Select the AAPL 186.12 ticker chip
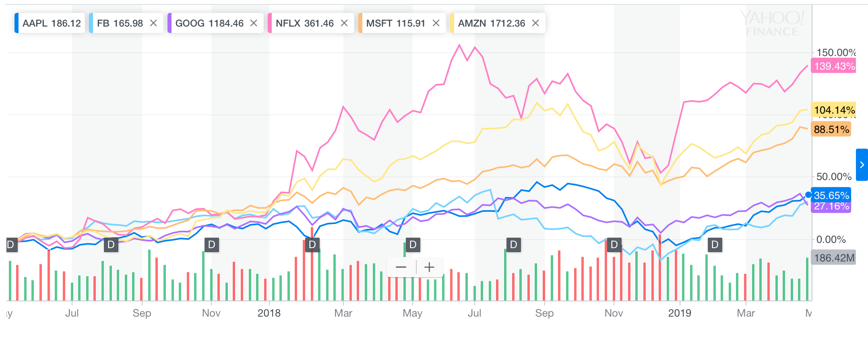Screen dimensions: 868x344 50,23
